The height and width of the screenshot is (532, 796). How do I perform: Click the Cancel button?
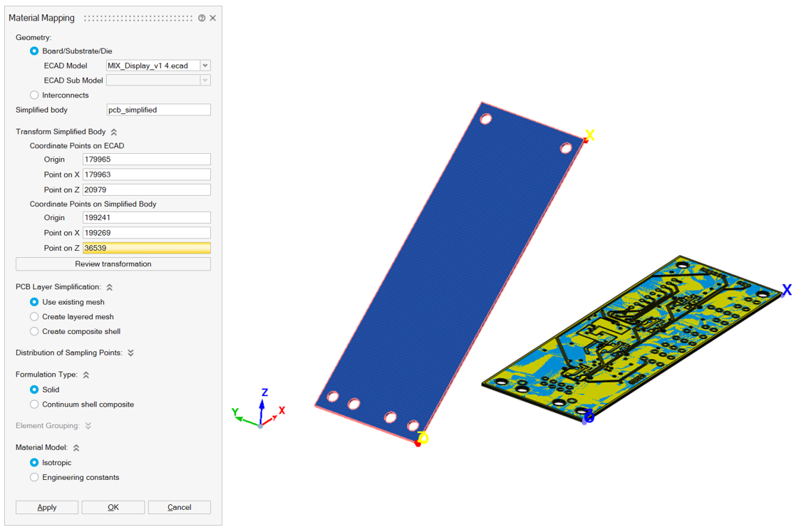point(179,507)
